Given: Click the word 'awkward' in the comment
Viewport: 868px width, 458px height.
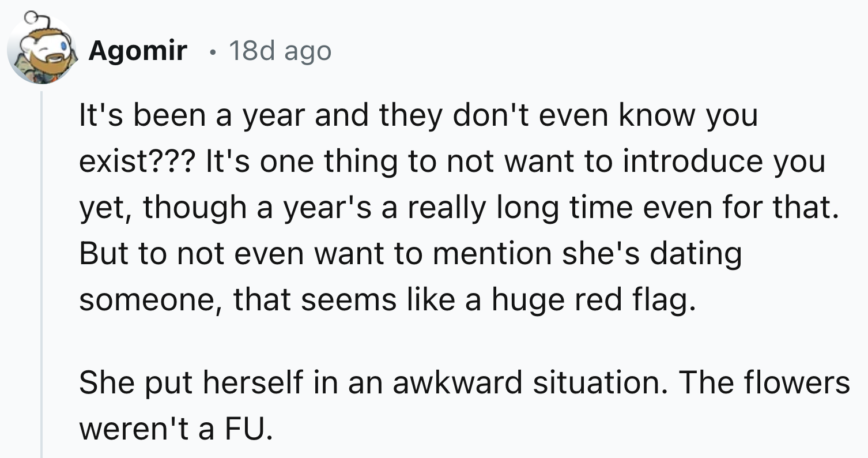Looking at the screenshot, I should 458,382.
